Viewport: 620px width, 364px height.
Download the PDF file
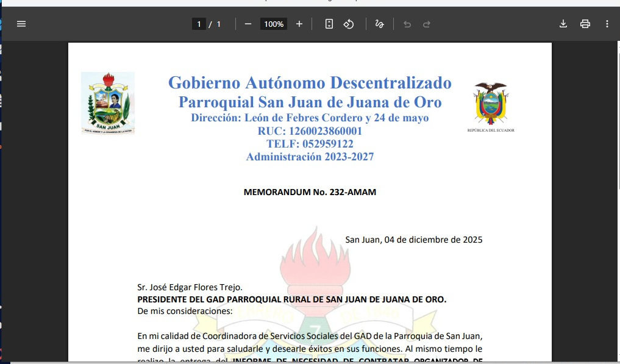point(563,24)
